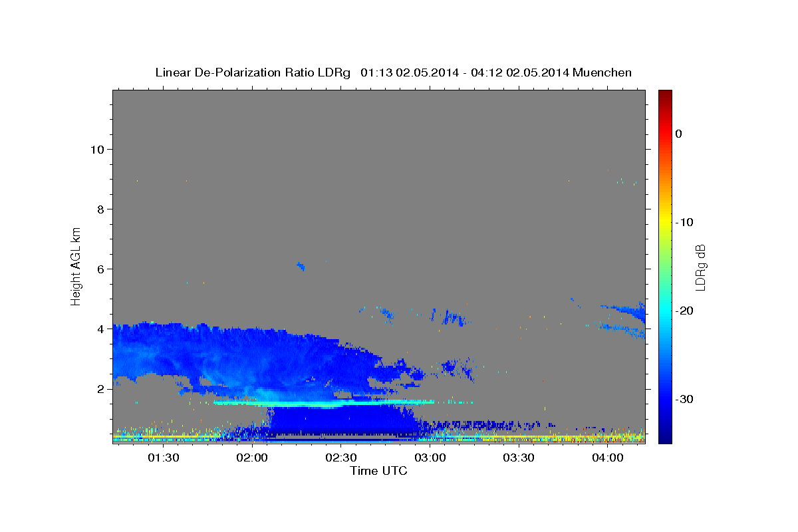798x532 pixels.
Task: Click the green region of the colorbar
Action: point(665,266)
